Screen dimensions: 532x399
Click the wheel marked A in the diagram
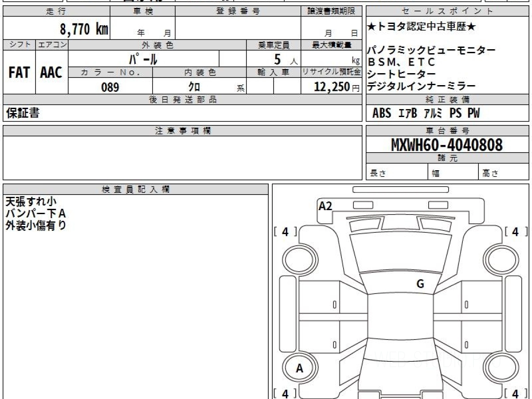pos(300,368)
